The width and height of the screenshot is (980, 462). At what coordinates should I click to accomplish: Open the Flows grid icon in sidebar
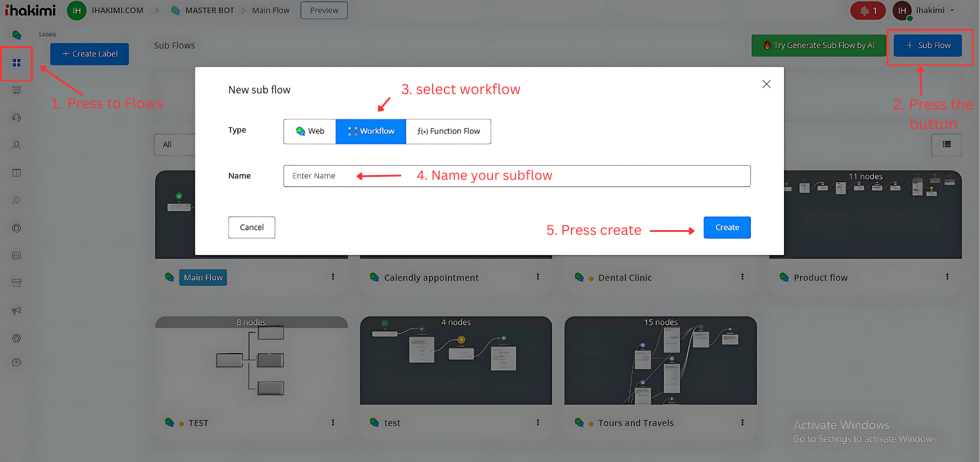17,63
